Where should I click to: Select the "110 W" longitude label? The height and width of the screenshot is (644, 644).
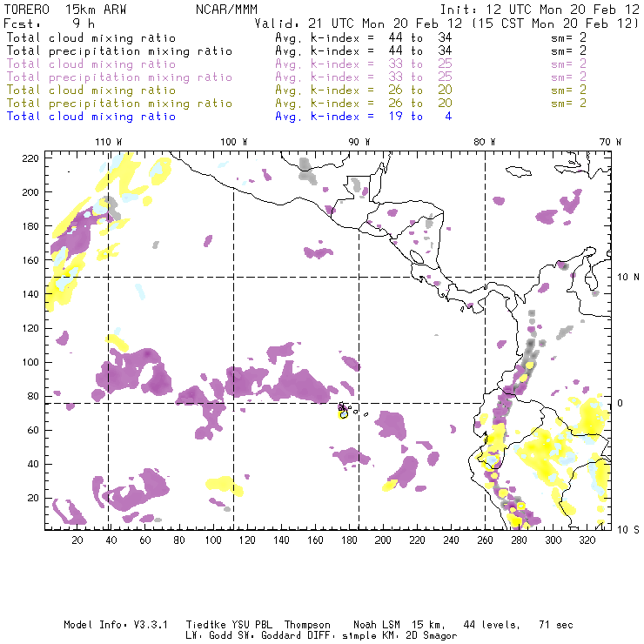pyautogui.click(x=109, y=142)
